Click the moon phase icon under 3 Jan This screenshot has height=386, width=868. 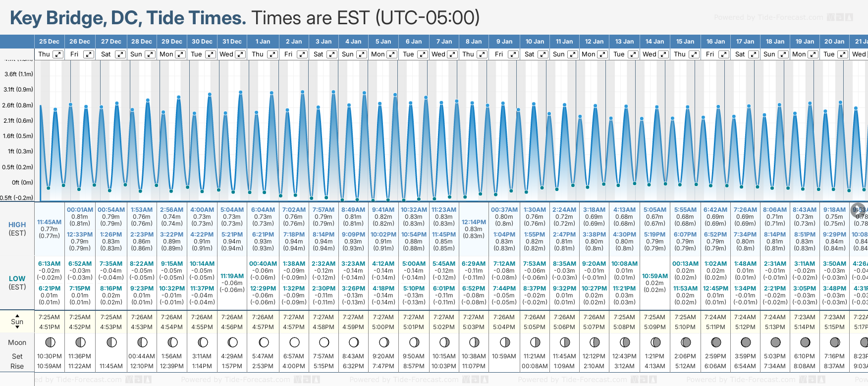[324, 342]
